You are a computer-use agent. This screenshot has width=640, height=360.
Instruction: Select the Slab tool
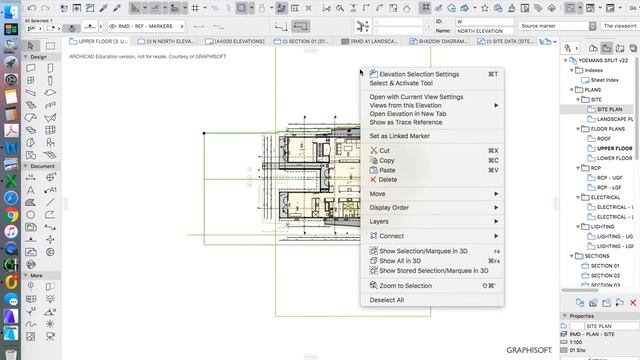tap(50, 93)
